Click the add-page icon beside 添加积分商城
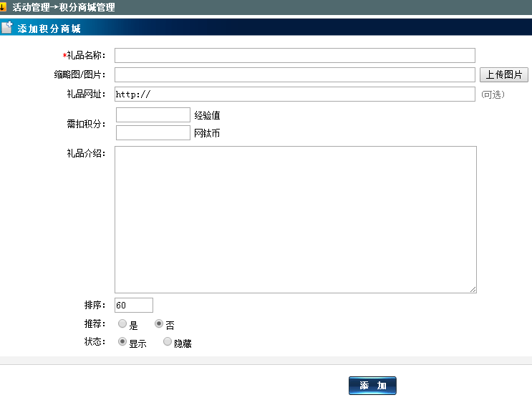The image size is (532, 400). 6,28
